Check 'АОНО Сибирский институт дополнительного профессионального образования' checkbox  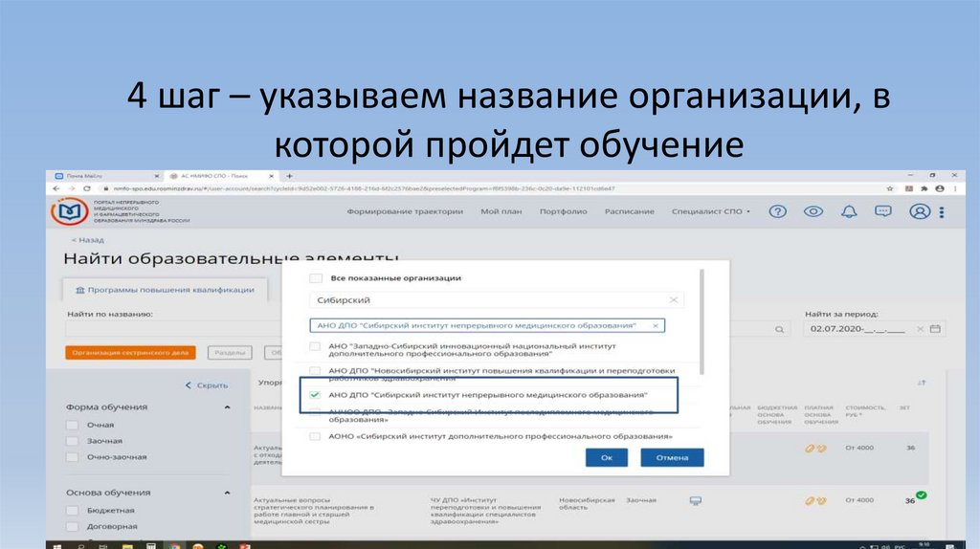tap(315, 436)
